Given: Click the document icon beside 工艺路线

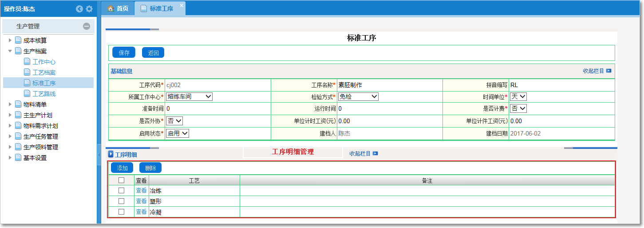Looking at the screenshot, I should (x=27, y=94).
